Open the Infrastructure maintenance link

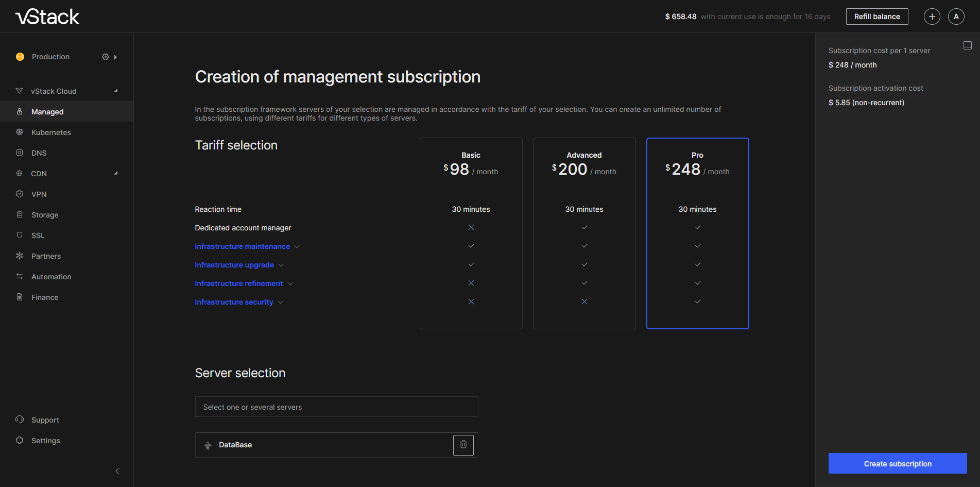(242, 246)
